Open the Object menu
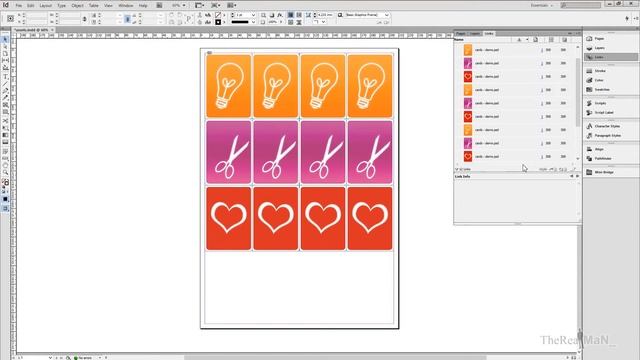This screenshot has width=640, height=360. pos(77,6)
